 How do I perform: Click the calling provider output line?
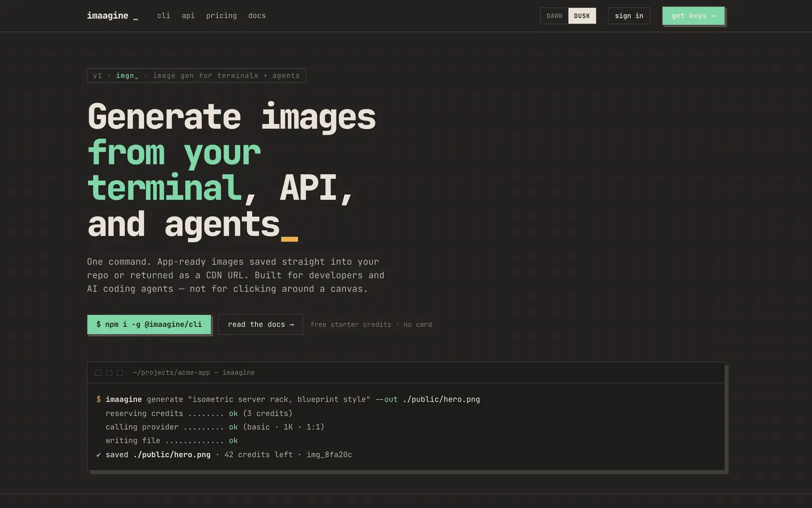pos(215,427)
